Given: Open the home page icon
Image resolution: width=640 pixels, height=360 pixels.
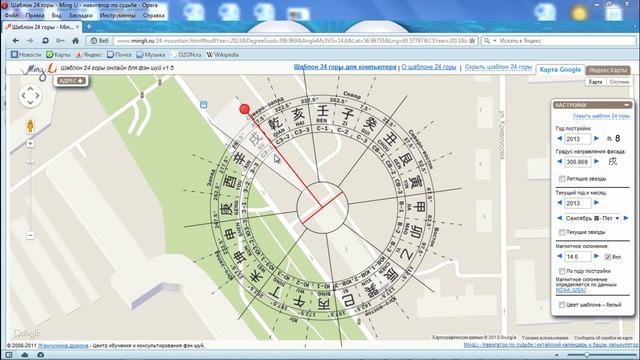Looking at the screenshot, I should tap(76, 41).
